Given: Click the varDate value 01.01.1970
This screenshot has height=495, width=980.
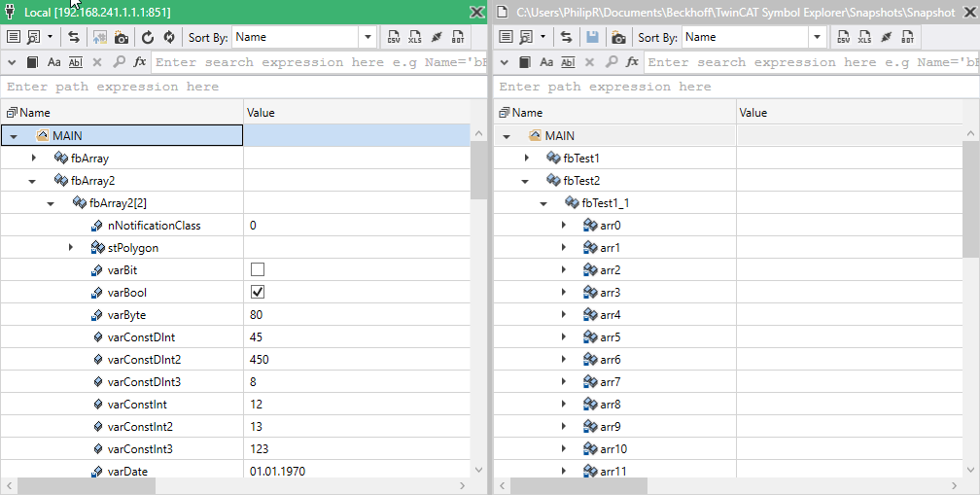Looking at the screenshot, I should [277, 472].
